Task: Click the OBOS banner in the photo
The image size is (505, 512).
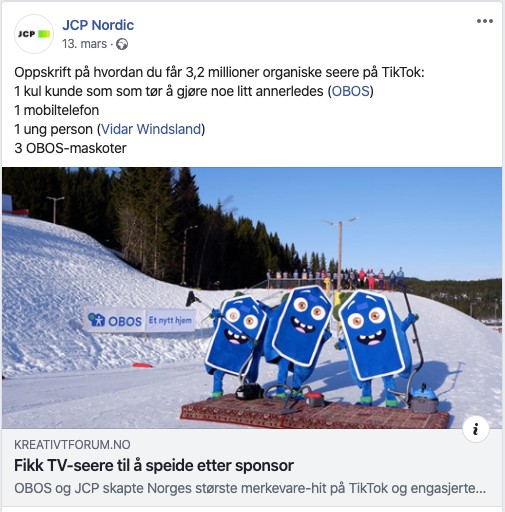Action: [140, 320]
